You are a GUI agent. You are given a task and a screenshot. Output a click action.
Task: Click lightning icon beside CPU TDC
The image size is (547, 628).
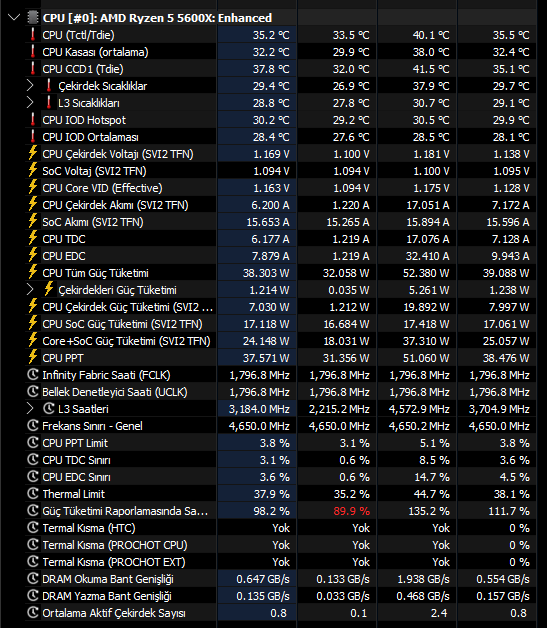33,238
